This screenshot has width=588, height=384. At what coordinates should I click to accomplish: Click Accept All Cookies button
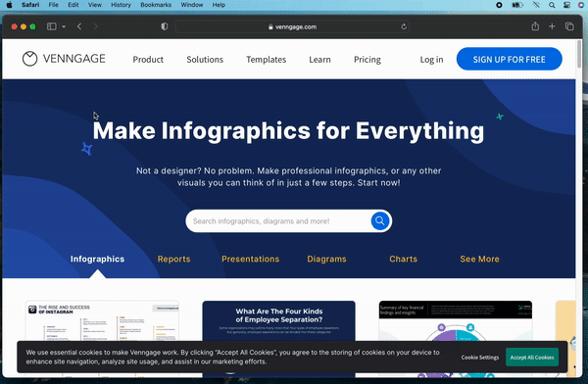coord(532,358)
